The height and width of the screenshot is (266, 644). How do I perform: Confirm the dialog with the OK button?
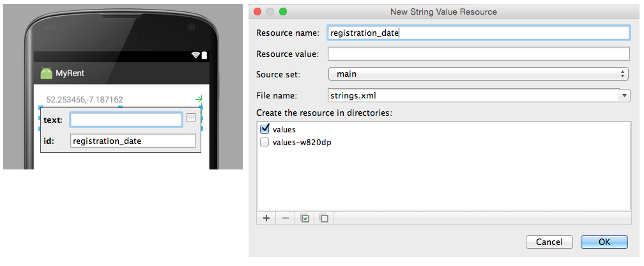click(604, 242)
